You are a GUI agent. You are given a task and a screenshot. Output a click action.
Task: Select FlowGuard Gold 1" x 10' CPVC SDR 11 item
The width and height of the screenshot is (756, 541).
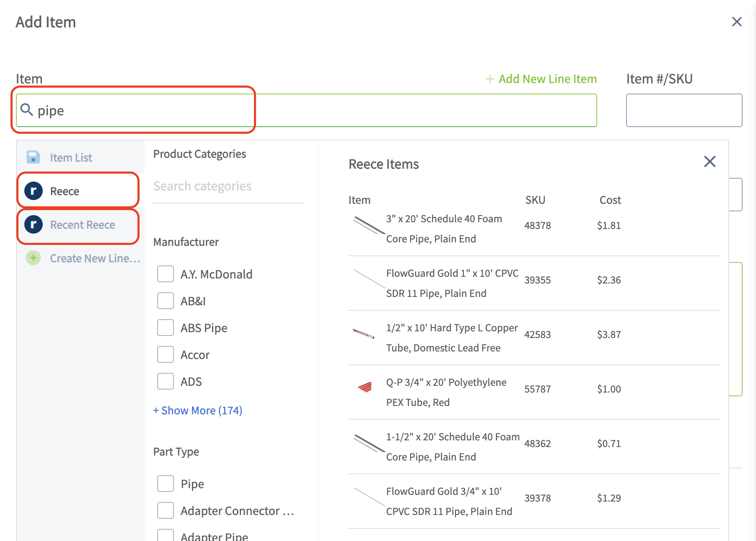click(534, 283)
